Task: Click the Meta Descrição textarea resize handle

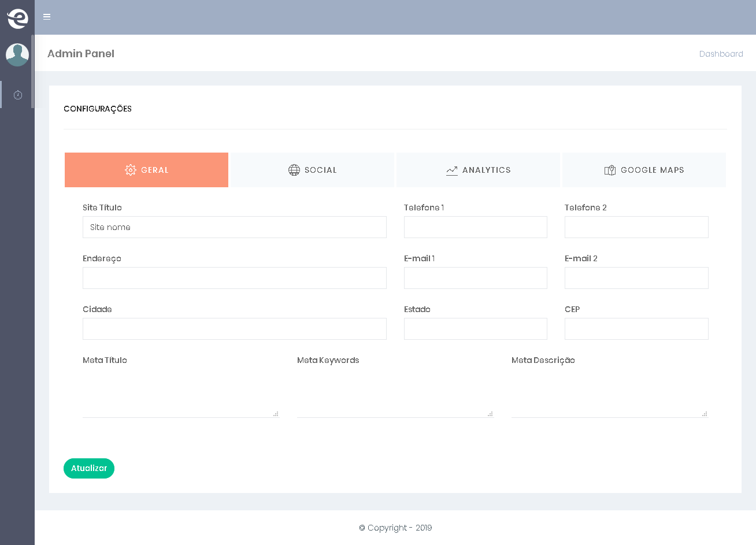Action: click(705, 414)
